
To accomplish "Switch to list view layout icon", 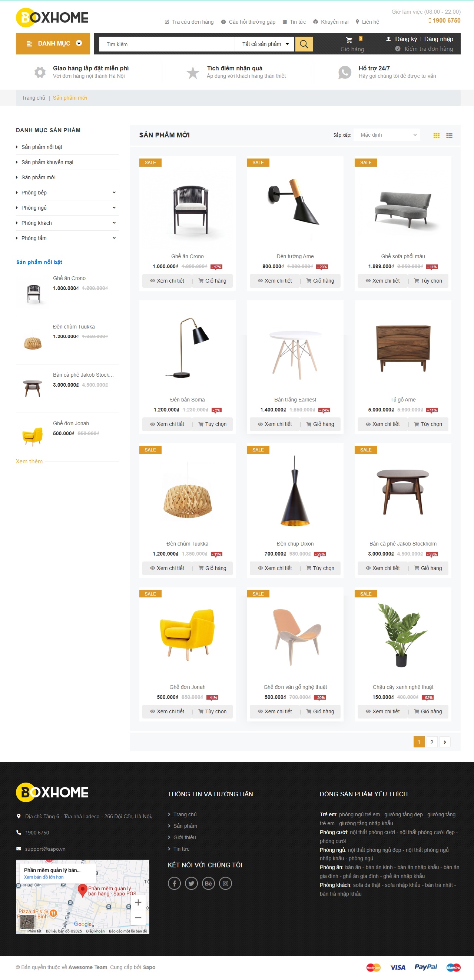I will tap(449, 136).
